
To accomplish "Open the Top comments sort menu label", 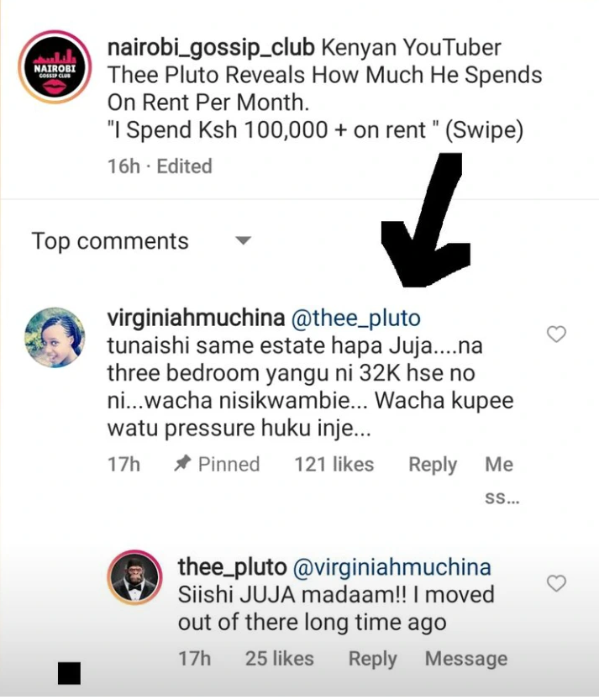I will click(110, 241).
